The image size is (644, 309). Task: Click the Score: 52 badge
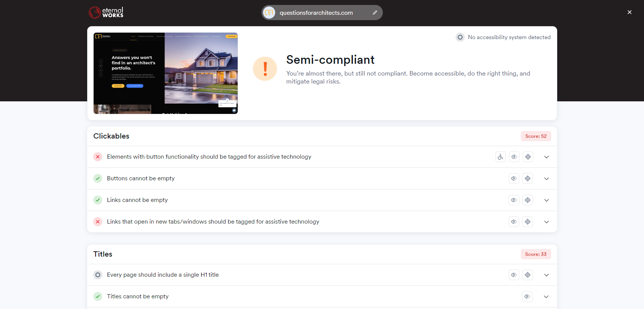tap(536, 136)
